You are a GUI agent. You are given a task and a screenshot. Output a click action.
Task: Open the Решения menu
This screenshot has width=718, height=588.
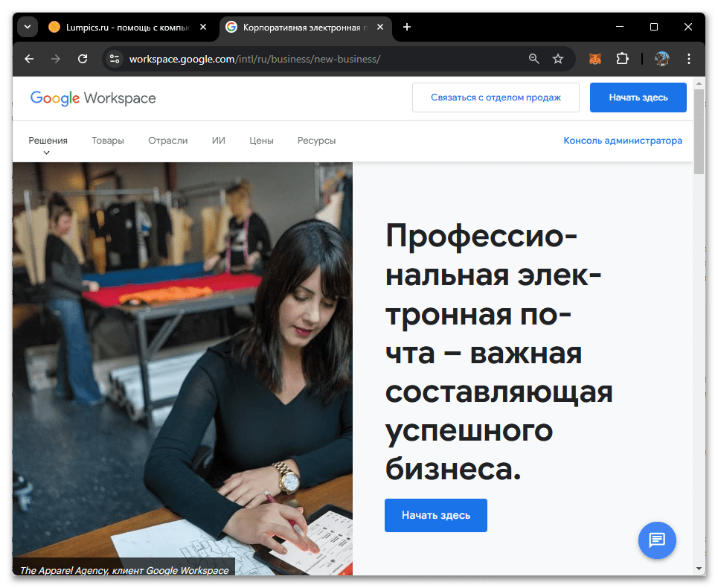pos(48,141)
